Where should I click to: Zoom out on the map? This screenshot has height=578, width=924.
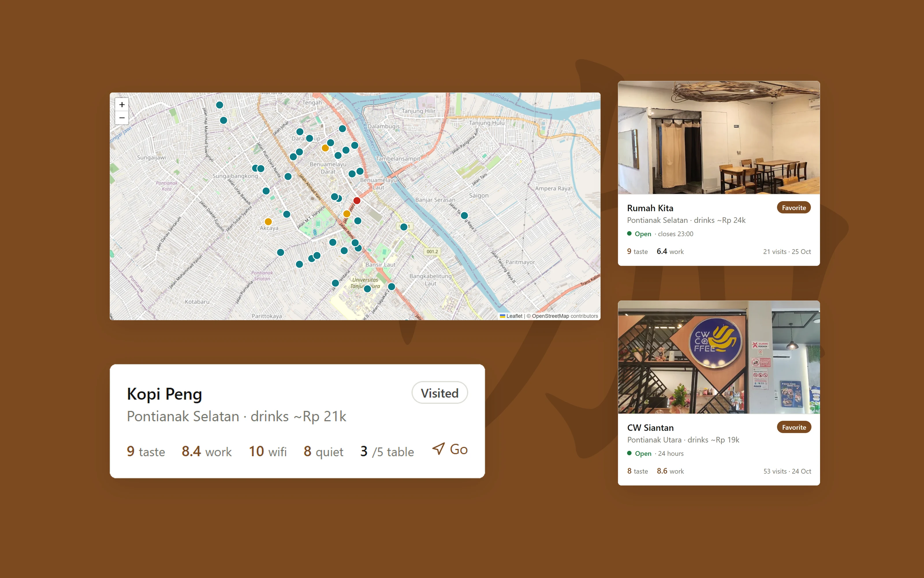click(x=122, y=118)
